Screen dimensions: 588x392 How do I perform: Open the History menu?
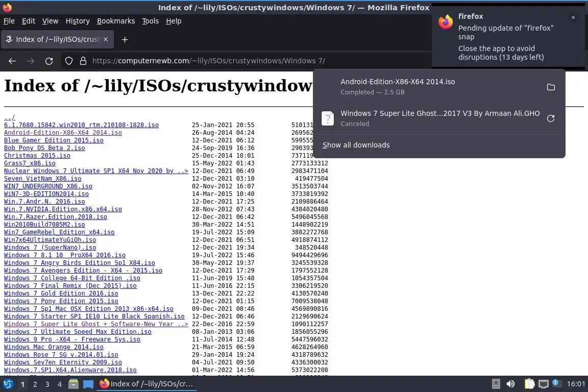[x=78, y=21]
